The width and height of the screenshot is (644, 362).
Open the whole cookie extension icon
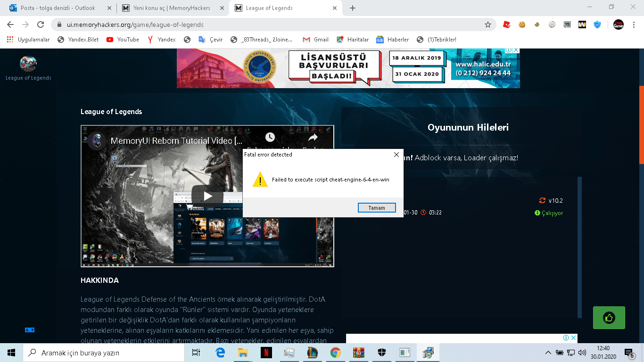point(522,25)
